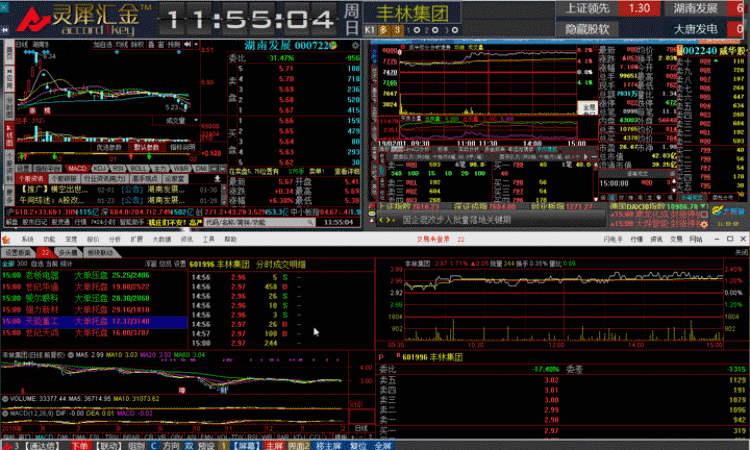The image size is (750, 450).
Task: Click the 叠 overlay icon in chart toolbar
Action: (x=151, y=44)
